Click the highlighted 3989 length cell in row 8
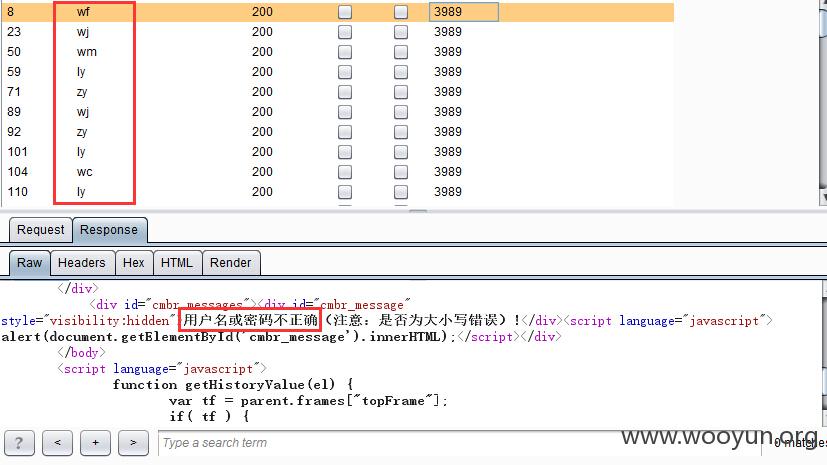 464,12
